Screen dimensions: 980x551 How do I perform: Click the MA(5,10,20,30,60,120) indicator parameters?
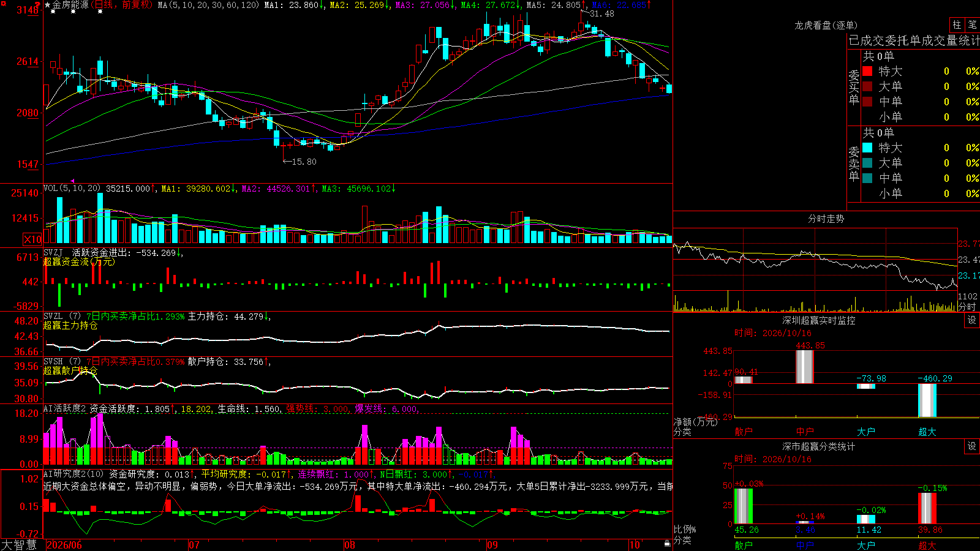[209, 5]
